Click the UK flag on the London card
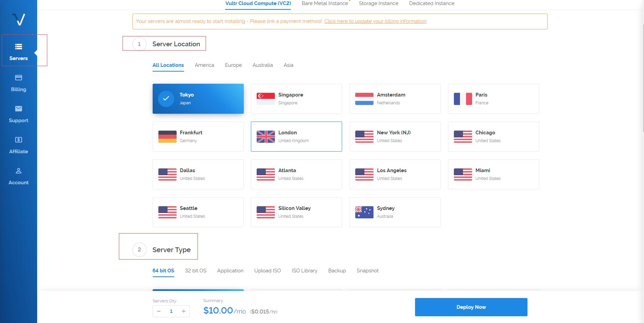 pos(266,136)
